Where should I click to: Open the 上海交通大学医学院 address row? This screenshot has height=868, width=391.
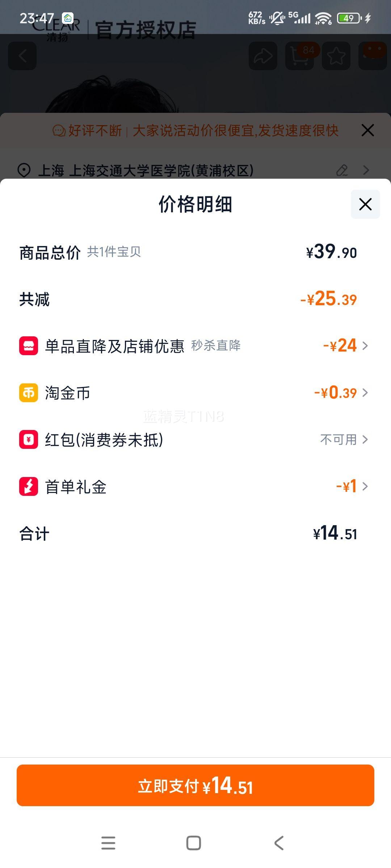pos(146,170)
